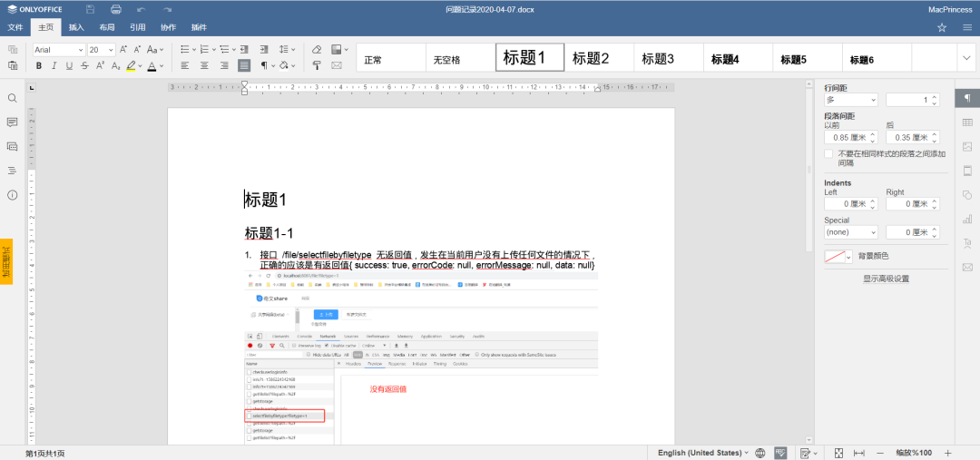Screen dimensions: 980x460
Task: Increase the spacing before paragraph value
Action: (x=872, y=133)
